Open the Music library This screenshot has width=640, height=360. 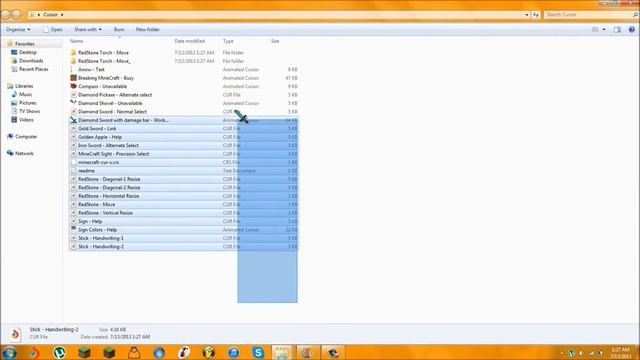coord(25,95)
